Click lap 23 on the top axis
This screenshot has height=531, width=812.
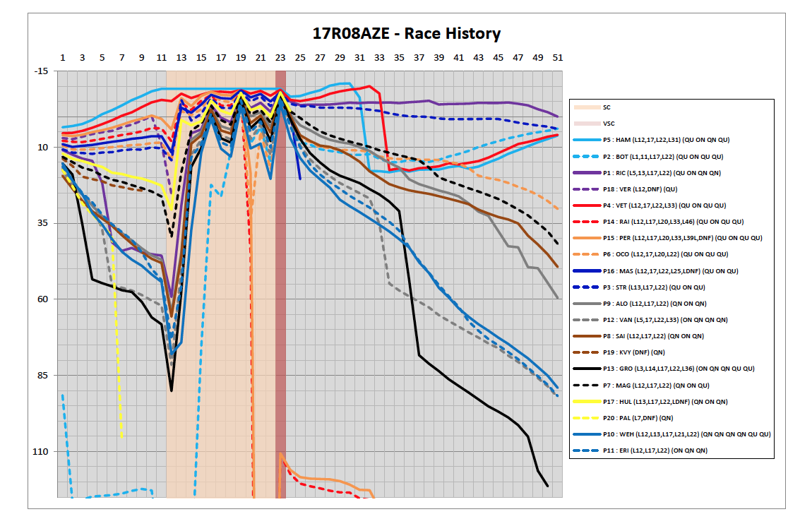pyautogui.click(x=280, y=57)
